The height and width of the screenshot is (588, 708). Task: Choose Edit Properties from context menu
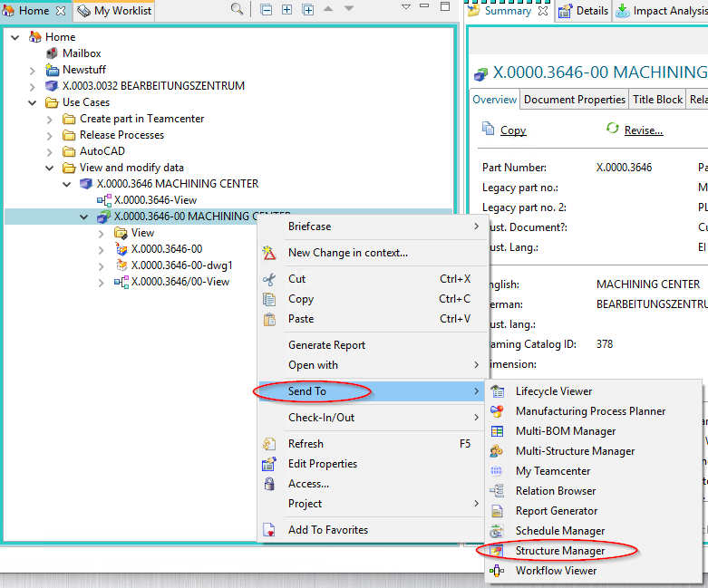click(322, 464)
